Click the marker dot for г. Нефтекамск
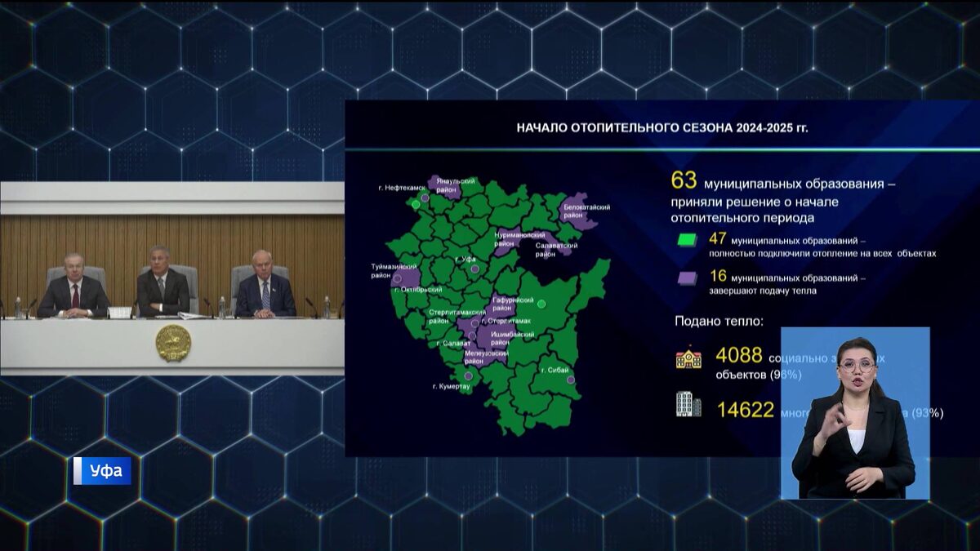 (x=425, y=198)
